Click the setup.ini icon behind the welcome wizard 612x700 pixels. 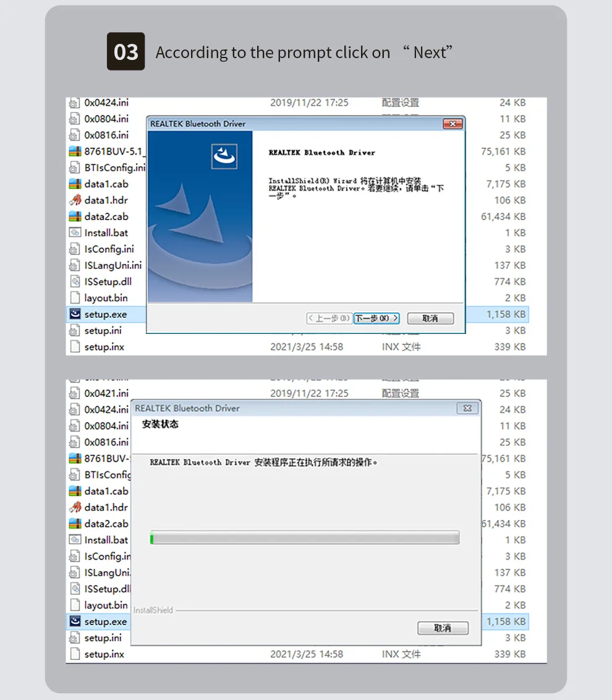coord(75,330)
